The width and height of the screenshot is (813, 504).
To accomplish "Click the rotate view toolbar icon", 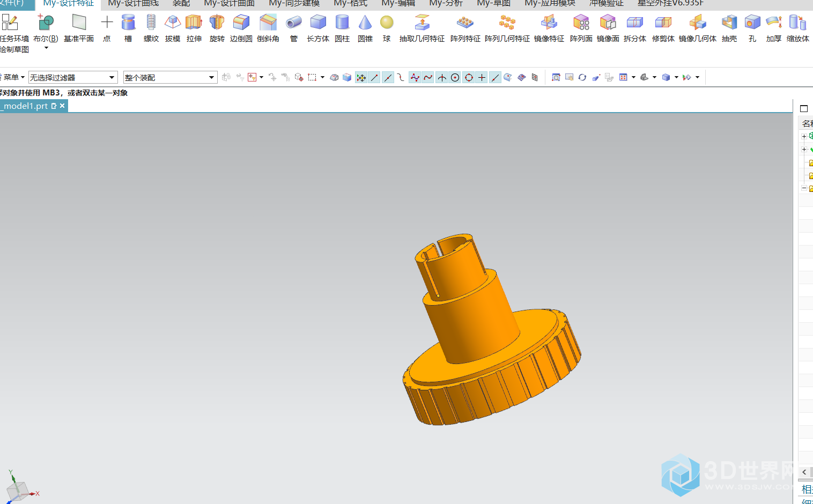I will coord(582,78).
